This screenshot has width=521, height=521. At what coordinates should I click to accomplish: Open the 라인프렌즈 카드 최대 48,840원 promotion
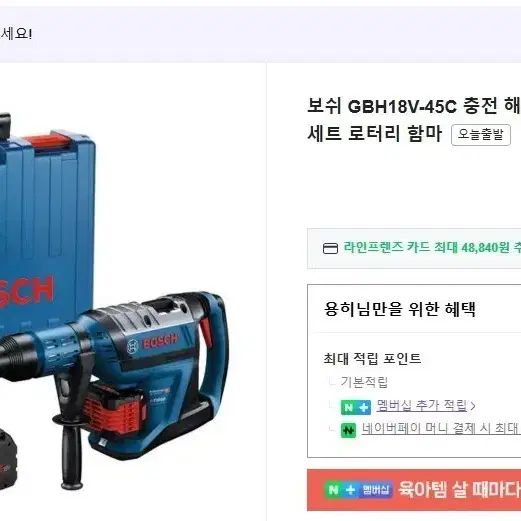coord(432,247)
